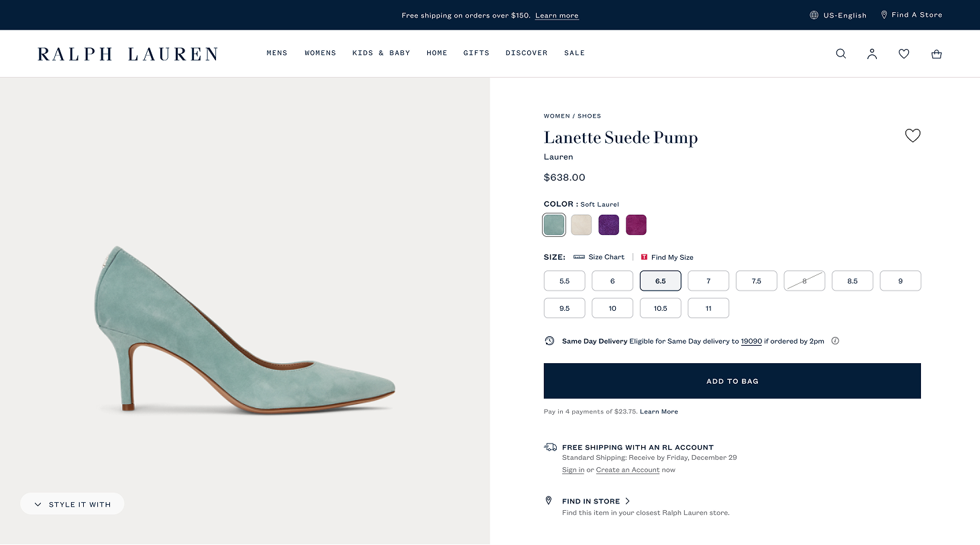Click the Ralph Lauren logo
The image size is (980, 545).
(x=127, y=54)
